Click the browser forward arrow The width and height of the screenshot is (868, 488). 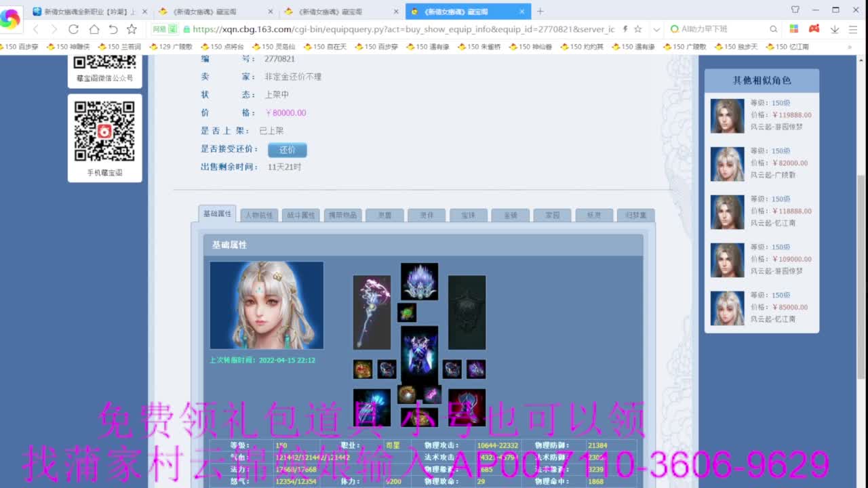tap(54, 29)
